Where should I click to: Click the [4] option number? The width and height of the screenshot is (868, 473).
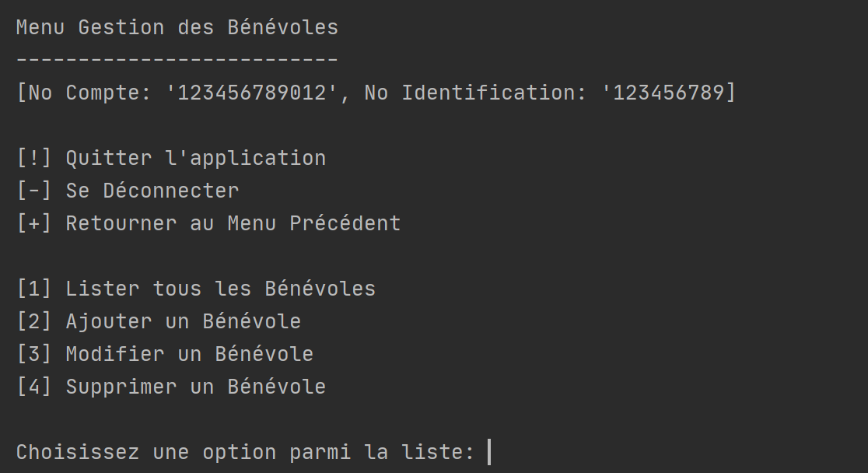[x=34, y=387]
